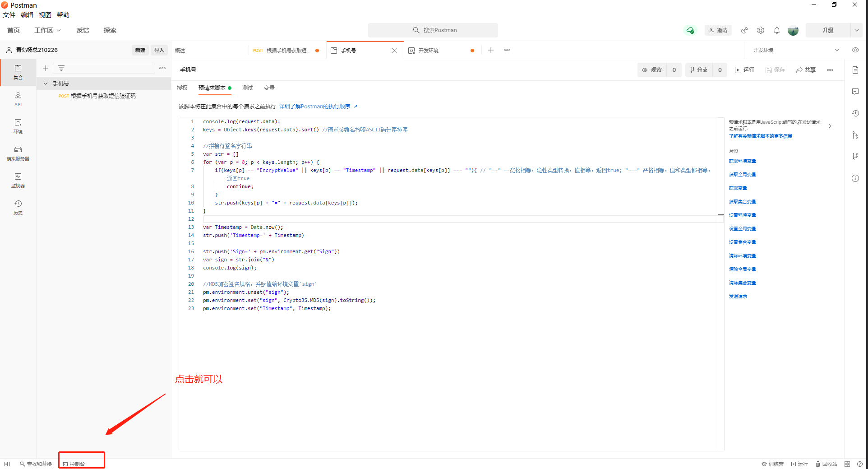Open the 环境 (Environments) sidebar section
This screenshot has width=868, height=469.
tap(18, 126)
